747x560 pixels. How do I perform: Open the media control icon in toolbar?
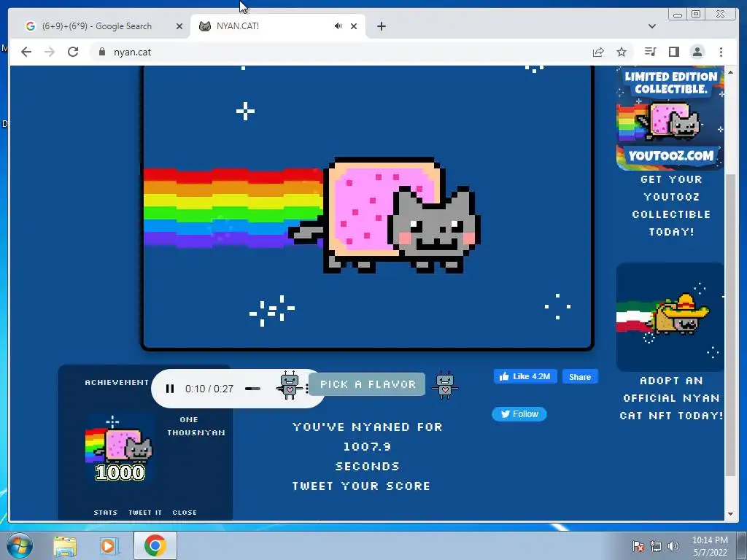pyautogui.click(x=650, y=52)
